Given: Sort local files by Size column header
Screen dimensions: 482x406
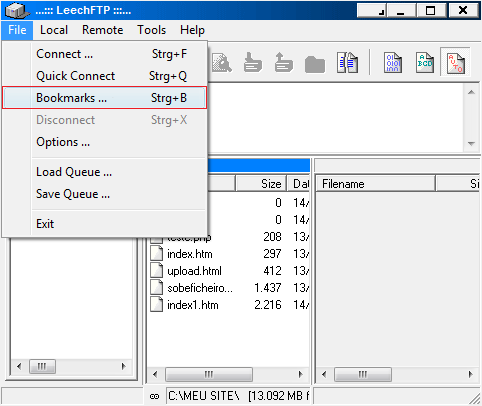Looking at the screenshot, I should pos(261,184).
